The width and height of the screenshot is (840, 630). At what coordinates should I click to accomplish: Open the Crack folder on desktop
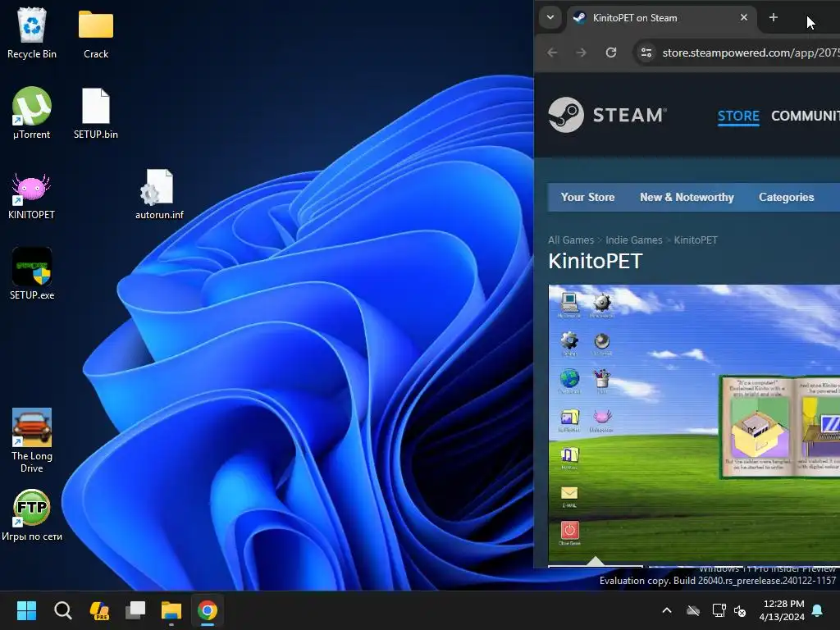96,33
